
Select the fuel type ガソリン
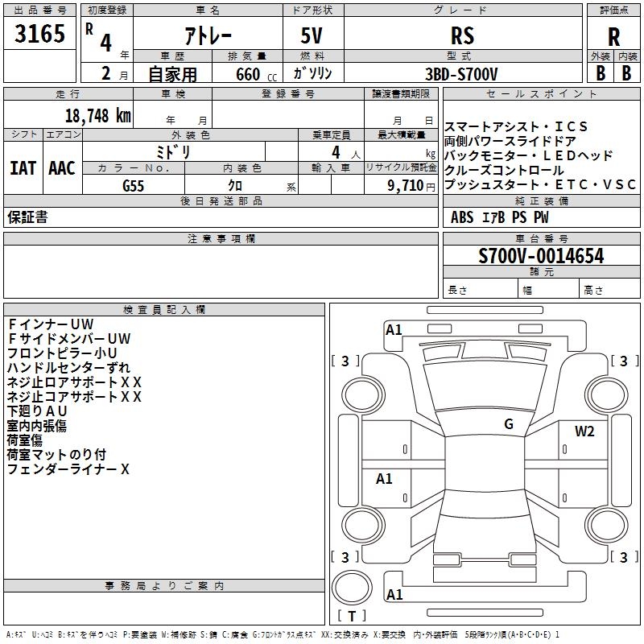[312, 73]
